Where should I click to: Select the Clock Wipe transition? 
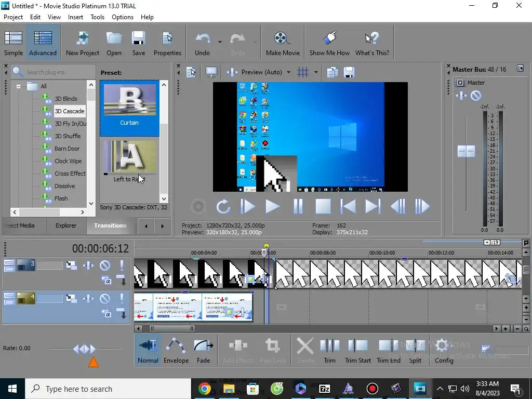click(x=68, y=161)
